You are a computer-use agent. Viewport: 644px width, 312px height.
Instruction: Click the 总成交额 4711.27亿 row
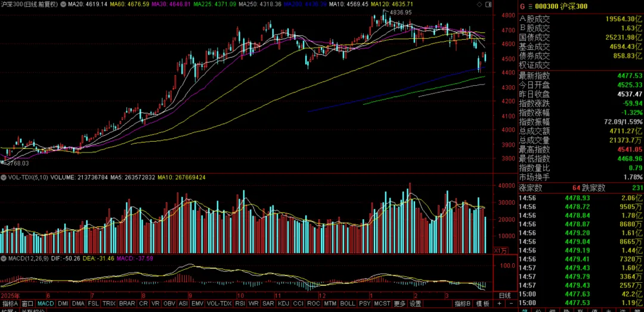point(581,131)
